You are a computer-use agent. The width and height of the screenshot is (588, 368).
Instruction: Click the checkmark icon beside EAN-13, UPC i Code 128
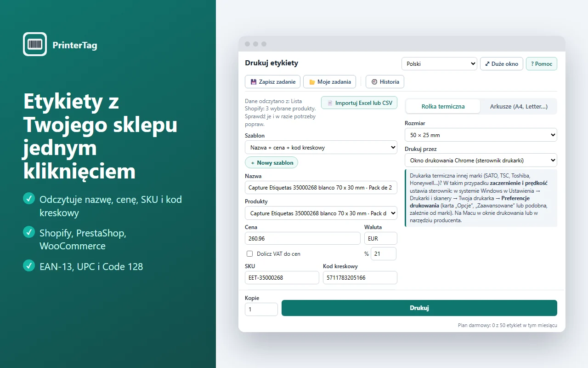click(29, 265)
